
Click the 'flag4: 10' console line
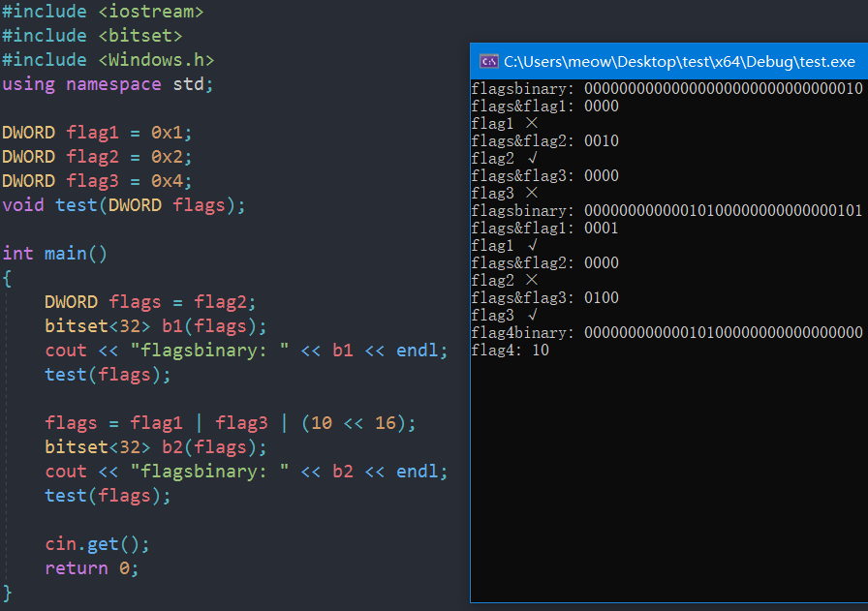[x=510, y=351]
